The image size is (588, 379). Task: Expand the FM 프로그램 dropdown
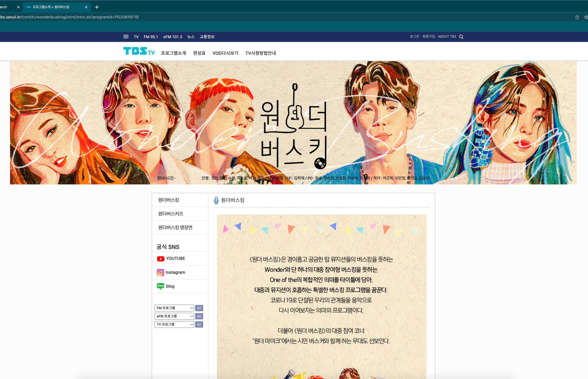pyautogui.click(x=174, y=308)
